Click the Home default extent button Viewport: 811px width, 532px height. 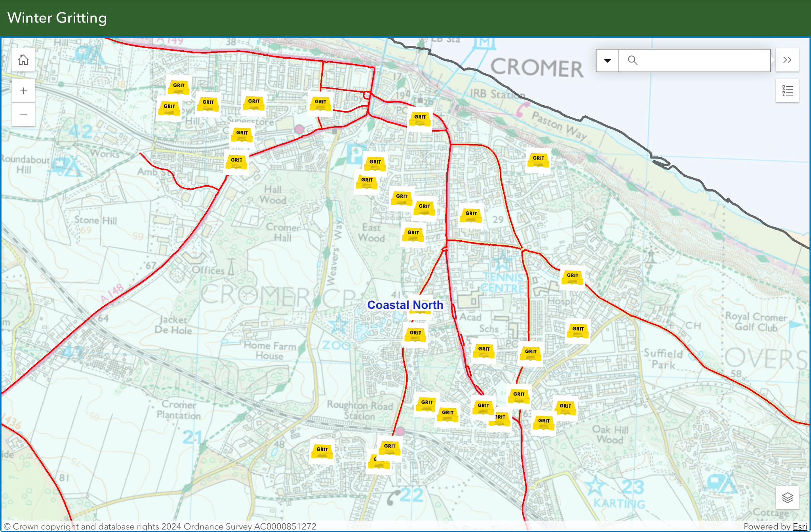tap(23, 60)
